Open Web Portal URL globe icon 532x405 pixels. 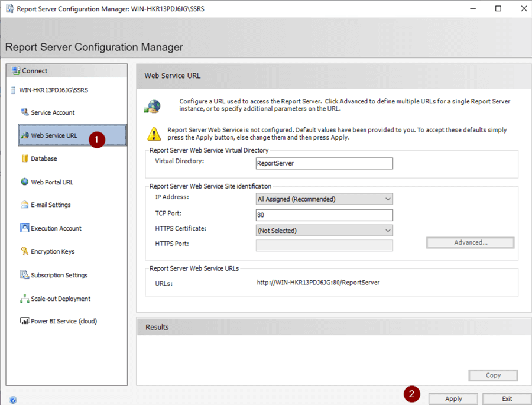[x=25, y=182]
